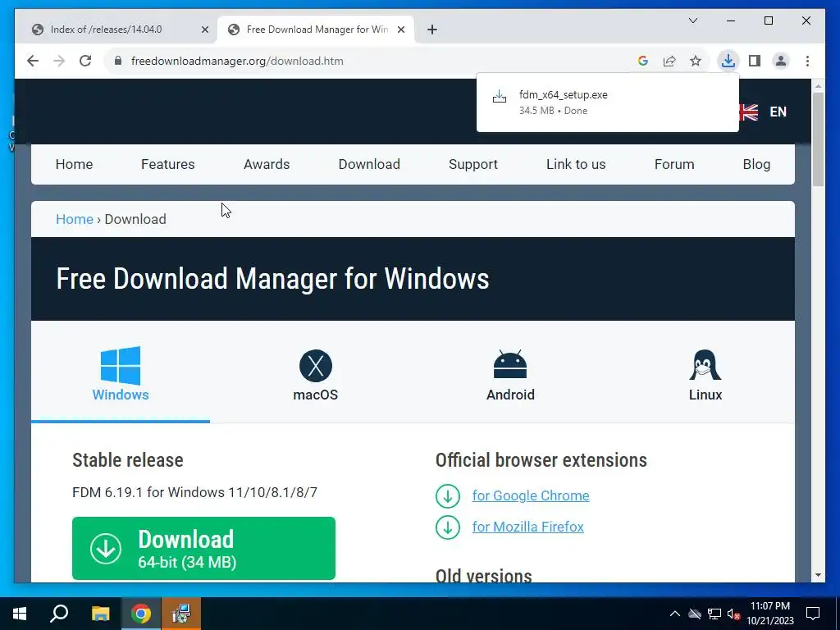Select the Linux platform tab
The image size is (840, 630).
[705, 375]
